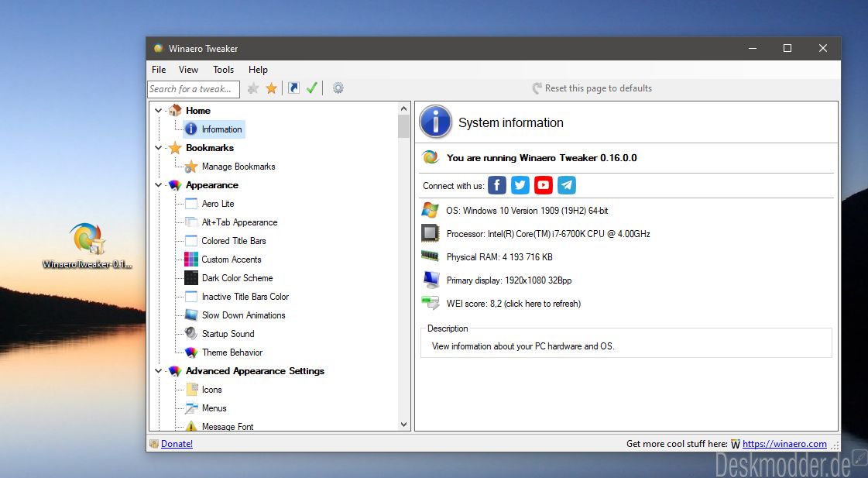
Task: Click the WinaeroTweaker desktop shortcut icon
Action: [87, 239]
